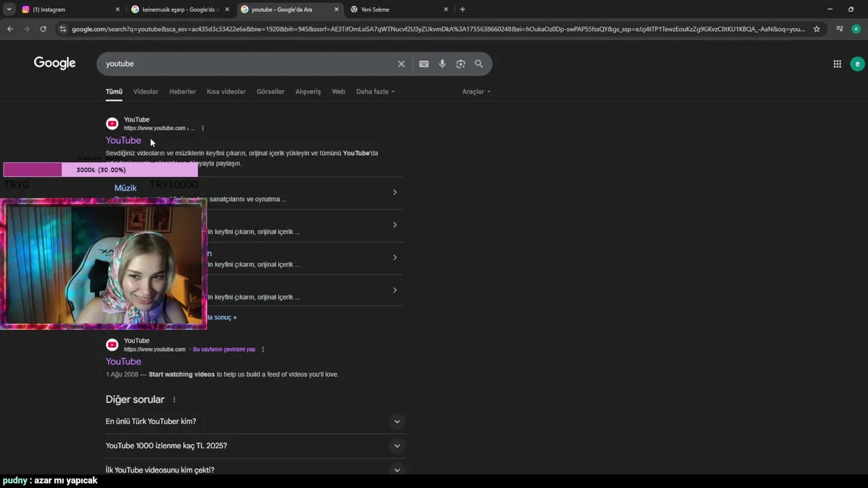Click the second sitelink chevron arrow
Viewport: 868px width, 488px height.
tap(395, 225)
